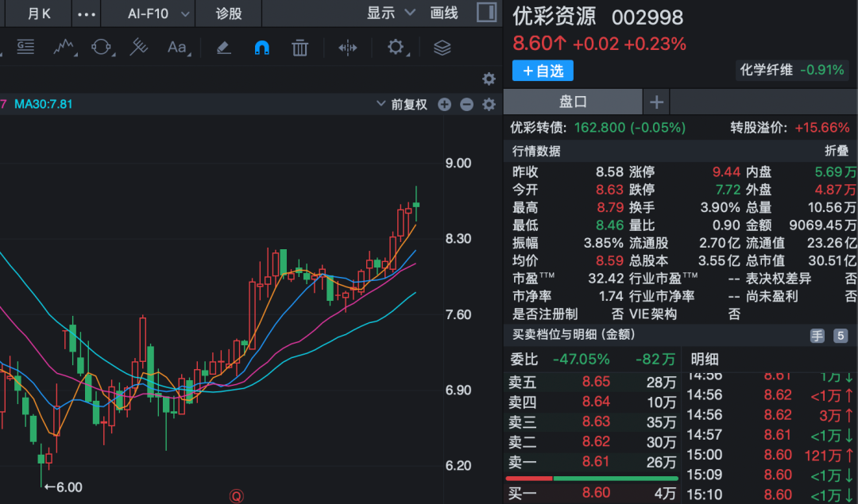This screenshot has width=858, height=504.
Task: Switch to the 月K tab
Action: (39, 13)
